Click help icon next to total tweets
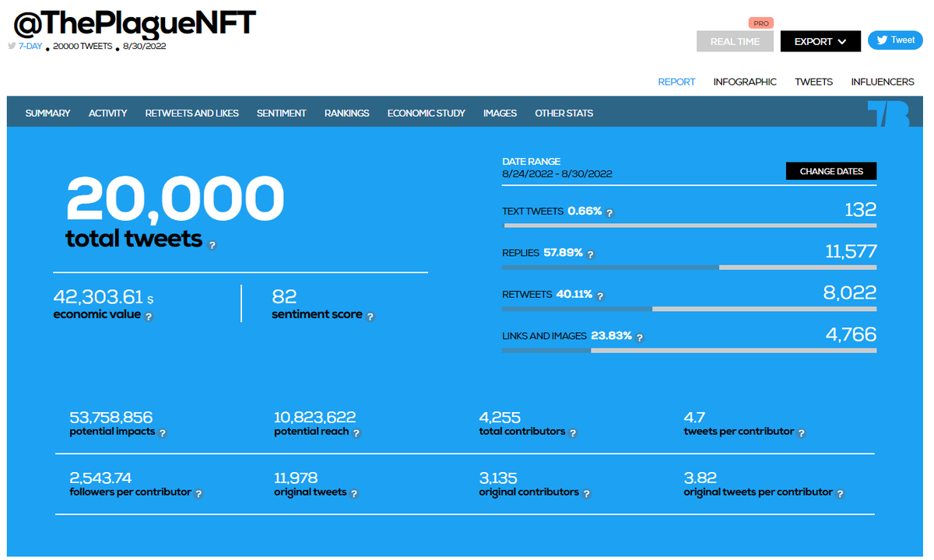 (x=212, y=245)
